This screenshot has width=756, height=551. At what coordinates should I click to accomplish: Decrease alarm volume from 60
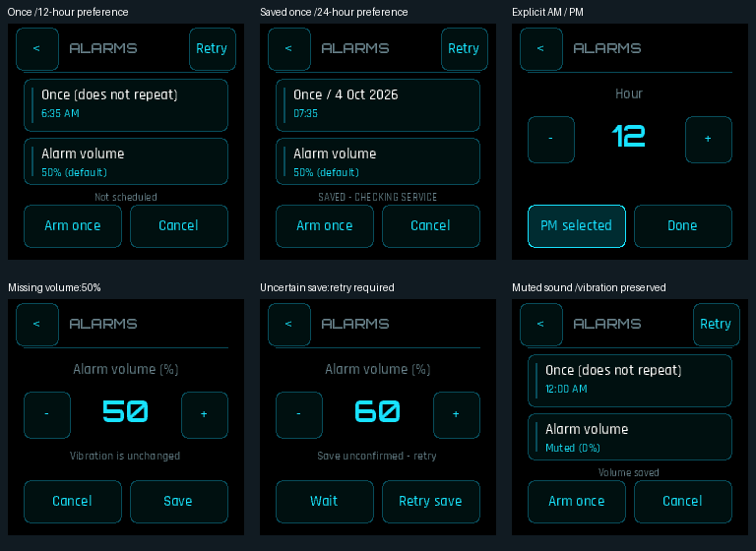[299, 415]
